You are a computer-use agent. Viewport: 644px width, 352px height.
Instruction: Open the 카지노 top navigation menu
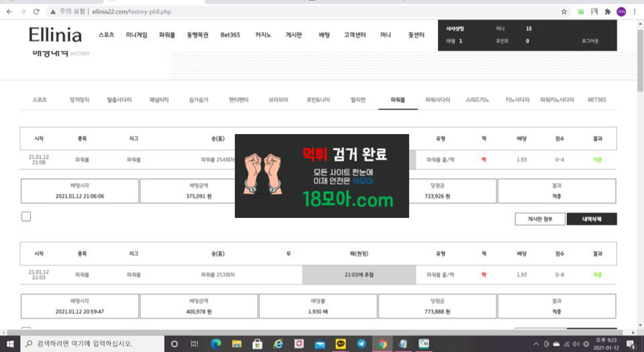pyautogui.click(x=263, y=35)
